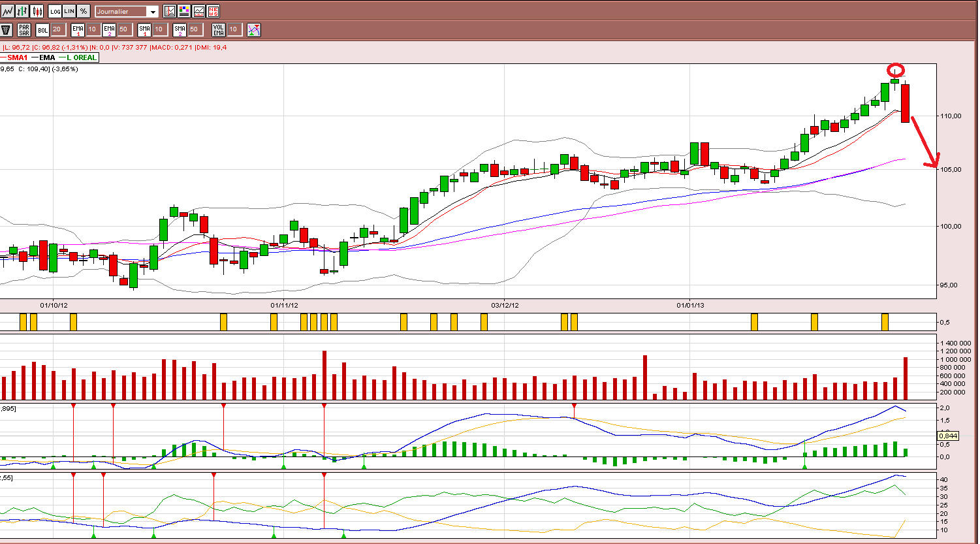Screen dimensions: 980x544
Task: Click the 'V: 737 377' volume readout
Action: (x=130, y=48)
